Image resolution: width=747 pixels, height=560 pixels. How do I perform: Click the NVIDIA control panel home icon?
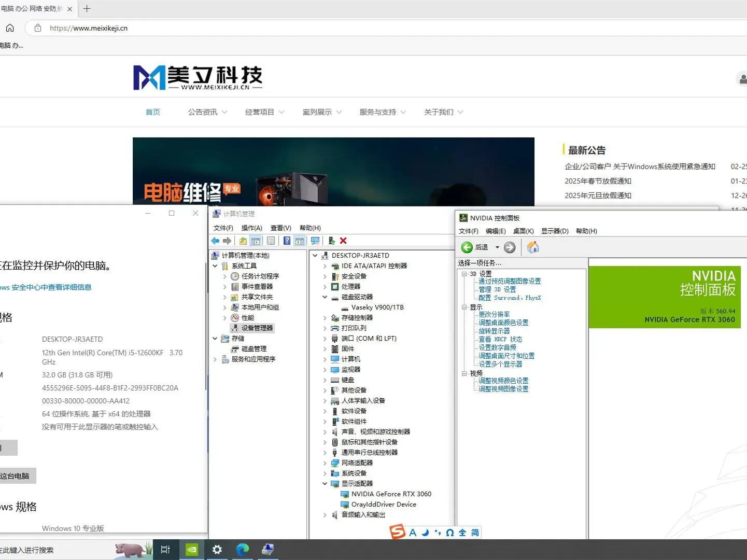click(532, 247)
